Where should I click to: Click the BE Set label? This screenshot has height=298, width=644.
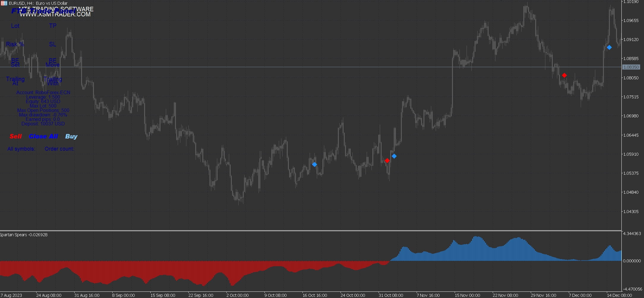(15, 63)
